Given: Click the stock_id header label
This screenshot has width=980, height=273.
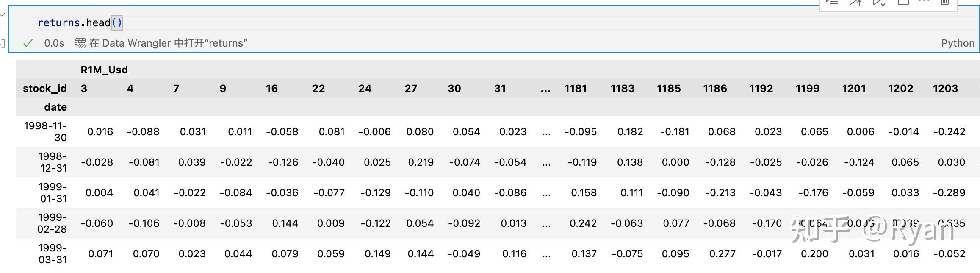Looking at the screenshot, I should [44, 89].
